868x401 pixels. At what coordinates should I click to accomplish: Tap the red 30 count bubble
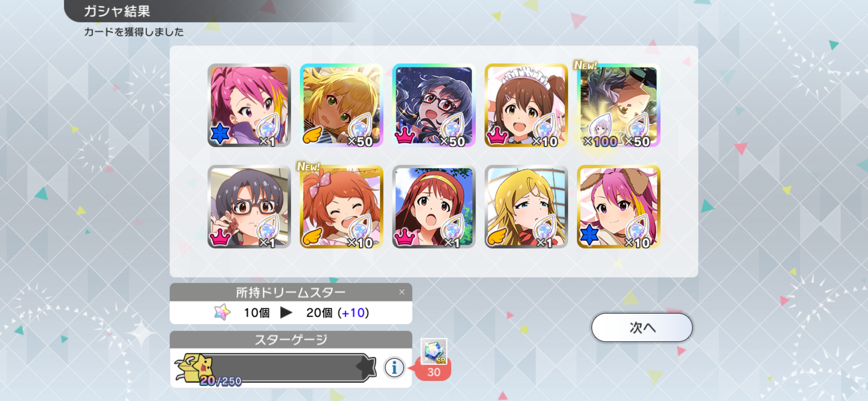click(433, 372)
